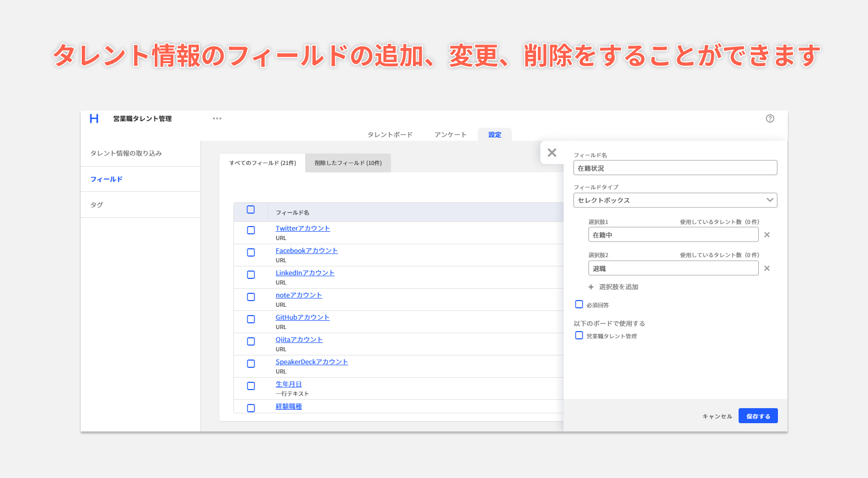868x478 pixels.
Task: Open タグ in the sidebar
Action: (140, 205)
